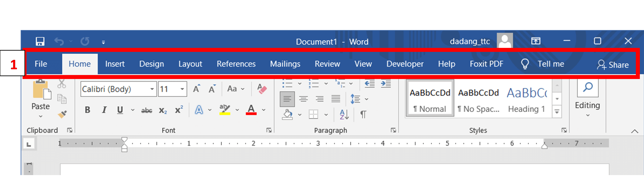Apply Italic formatting

point(104,110)
